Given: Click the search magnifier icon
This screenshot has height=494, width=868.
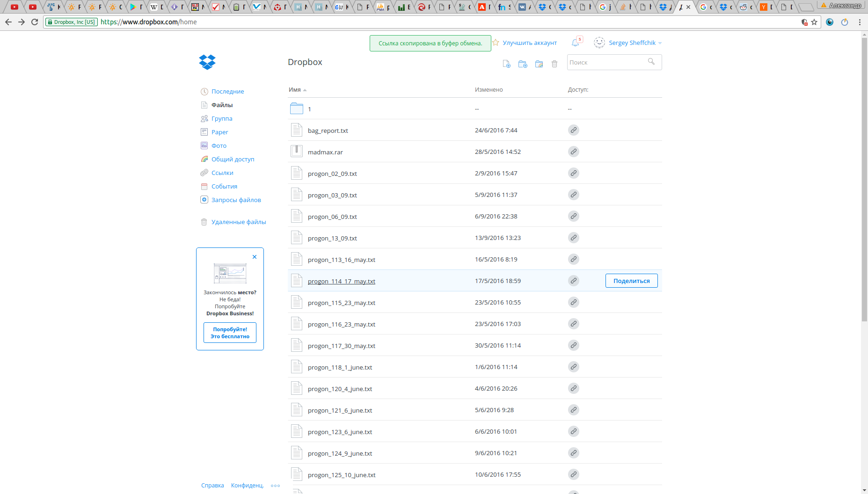Looking at the screenshot, I should click(651, 62).
